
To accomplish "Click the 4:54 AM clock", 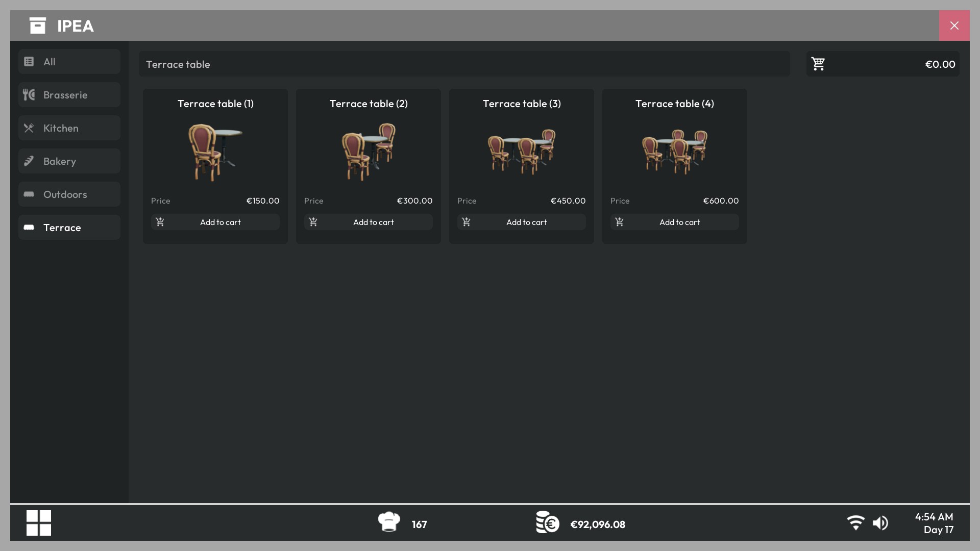I will [x=934, y=517].
